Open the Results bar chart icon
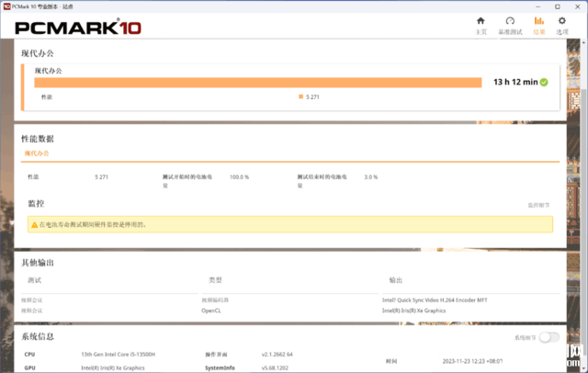This screenshot has width=588, height=373. pyautogui.click(x=539, y=20)
